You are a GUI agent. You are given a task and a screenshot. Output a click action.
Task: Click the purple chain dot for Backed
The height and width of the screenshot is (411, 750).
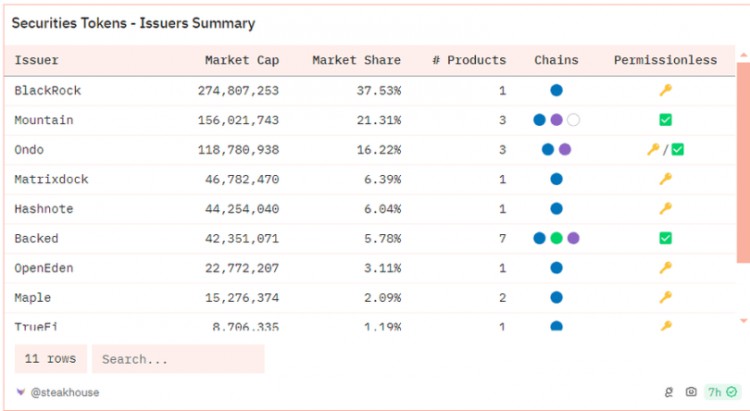coord(574,238)
